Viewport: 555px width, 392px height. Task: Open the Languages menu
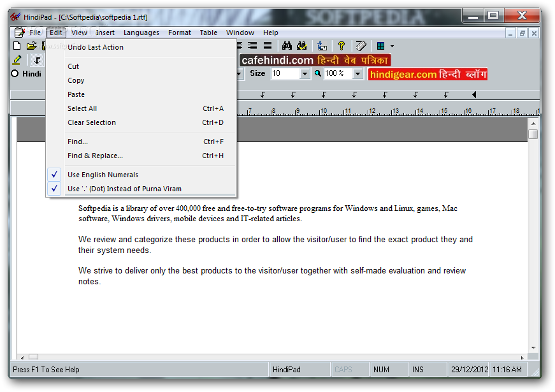[x=141, y=33]
